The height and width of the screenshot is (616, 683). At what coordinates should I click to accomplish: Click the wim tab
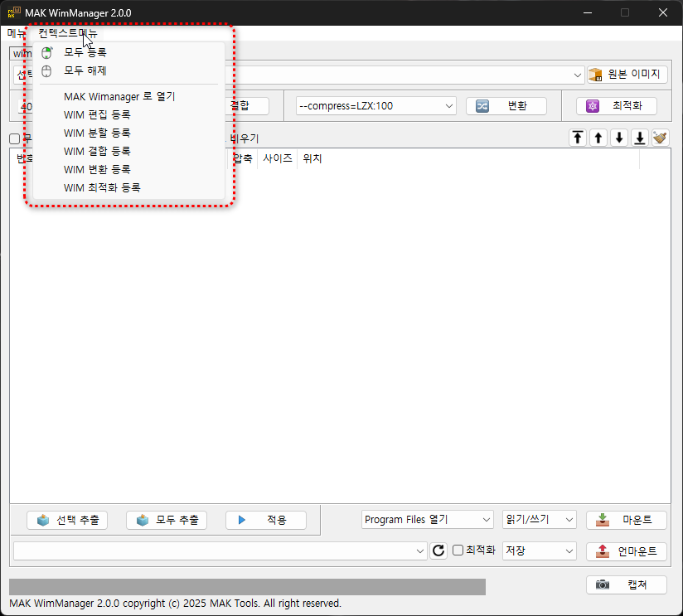(x=21, y=54)
